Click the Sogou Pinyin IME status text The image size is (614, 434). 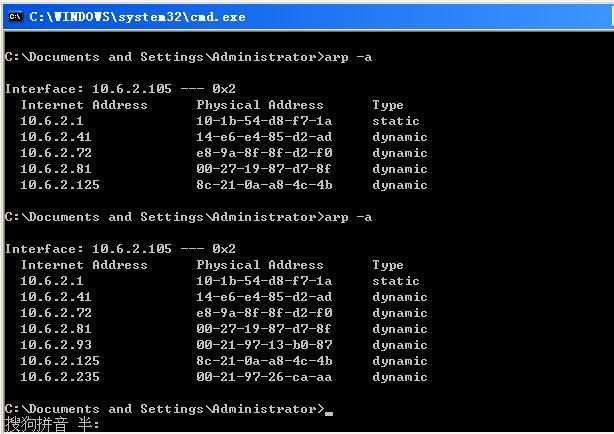click(x=52, y=425)
